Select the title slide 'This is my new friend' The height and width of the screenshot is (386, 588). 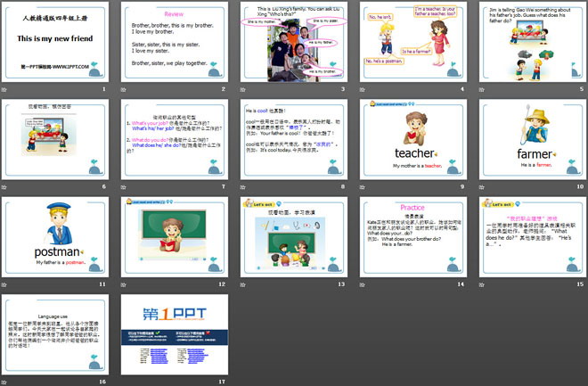click(x=54, y=42)
